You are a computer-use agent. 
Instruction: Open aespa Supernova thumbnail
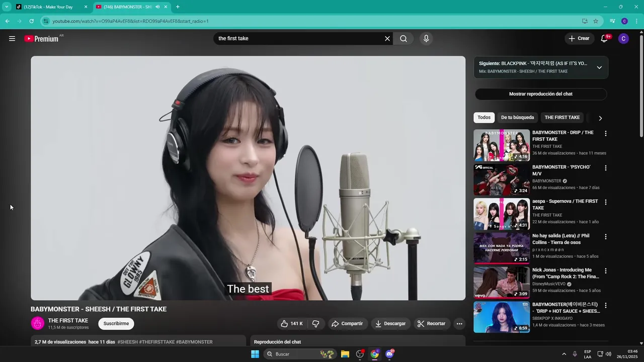point(502,214)
